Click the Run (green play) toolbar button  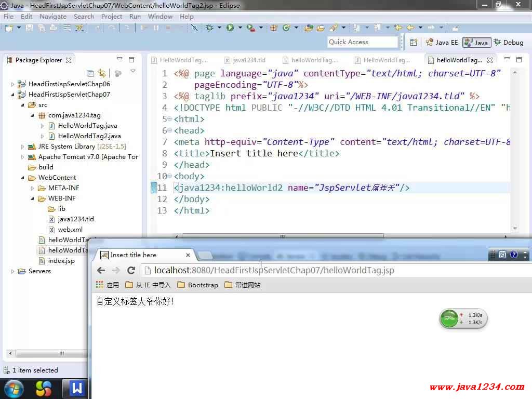[x=230, y=28]
